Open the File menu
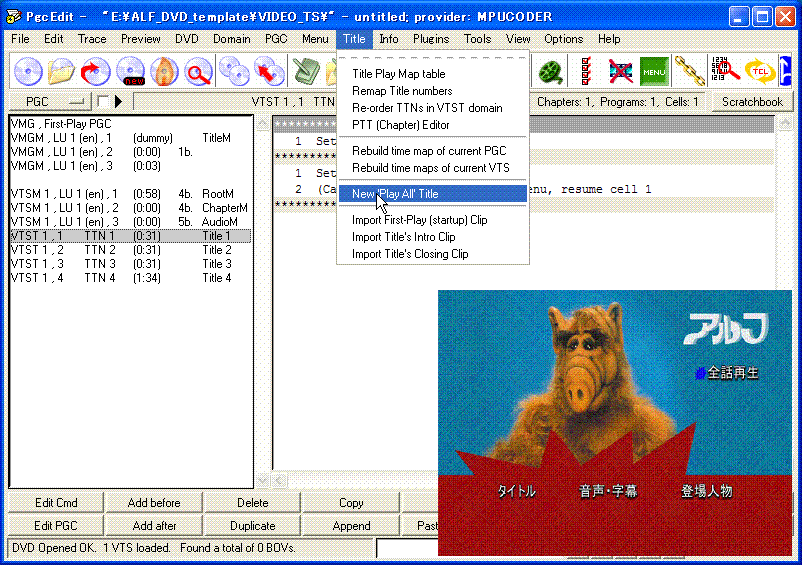This screenshot has width=802, height=565. 20,39
